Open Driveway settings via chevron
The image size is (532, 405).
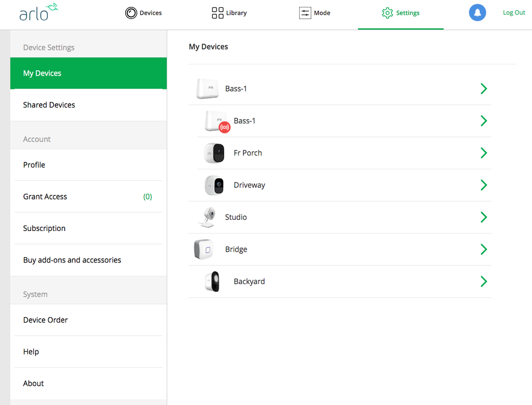[x=484, y=185]
